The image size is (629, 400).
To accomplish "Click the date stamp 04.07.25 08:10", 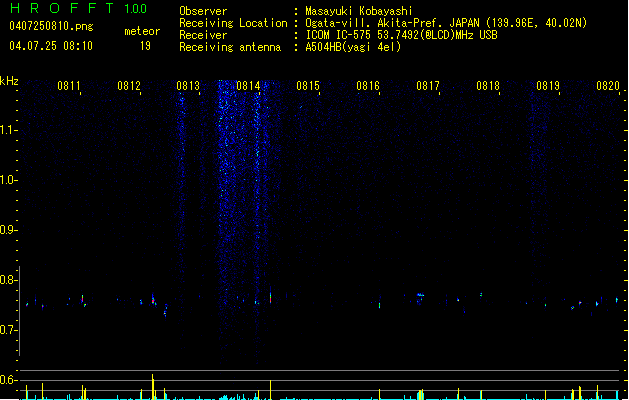I will [x=51, y=46].
